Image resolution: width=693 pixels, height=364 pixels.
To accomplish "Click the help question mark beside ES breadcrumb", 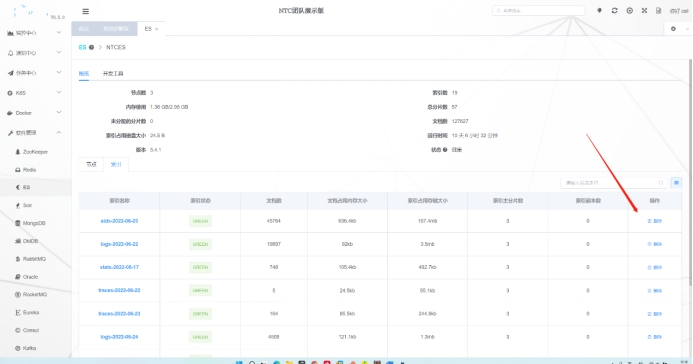I will (91, 47).
